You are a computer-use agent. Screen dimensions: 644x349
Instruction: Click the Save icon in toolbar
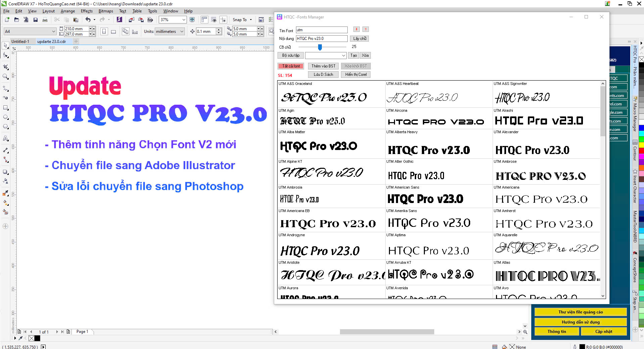[x=35, y=20]
